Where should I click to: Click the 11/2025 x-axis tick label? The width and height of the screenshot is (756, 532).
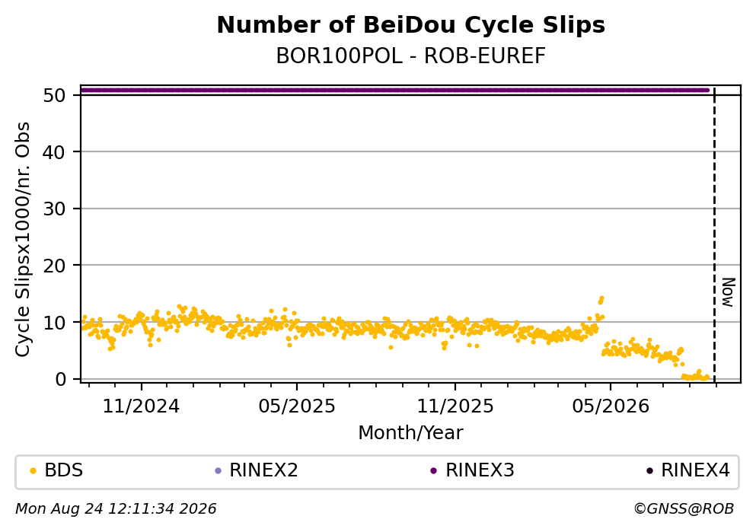(455, 406)
